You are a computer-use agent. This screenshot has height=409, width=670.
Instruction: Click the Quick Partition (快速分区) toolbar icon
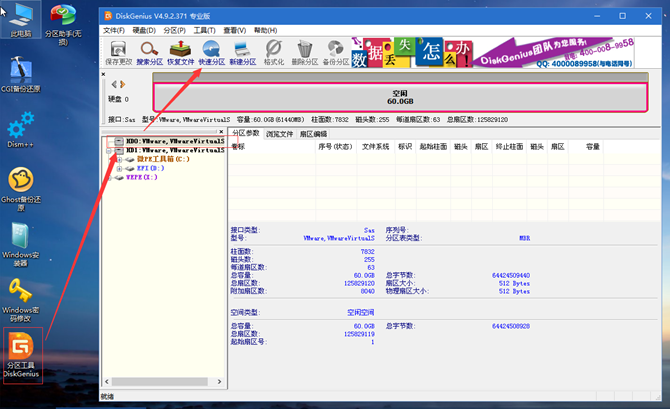click(212, 53)
